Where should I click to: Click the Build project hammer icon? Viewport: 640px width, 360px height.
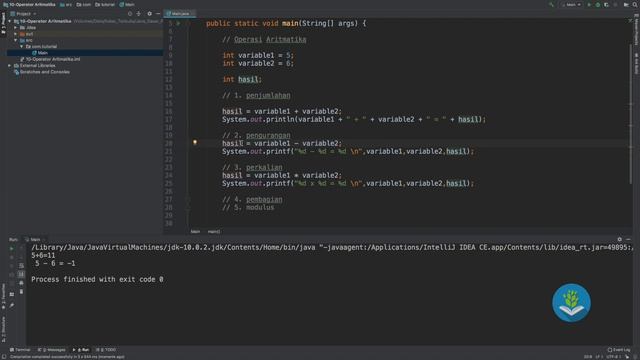[x=551, y=4]
